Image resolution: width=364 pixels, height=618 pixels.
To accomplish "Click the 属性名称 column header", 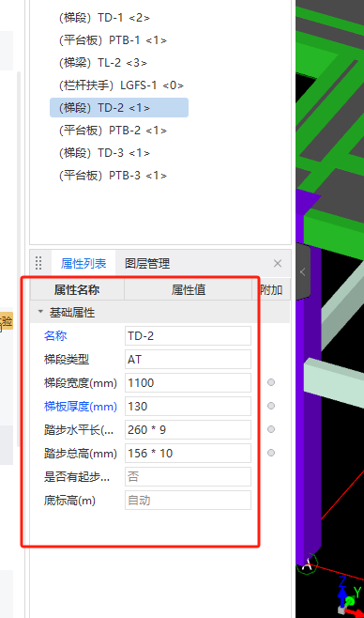I will pos(77,290).
